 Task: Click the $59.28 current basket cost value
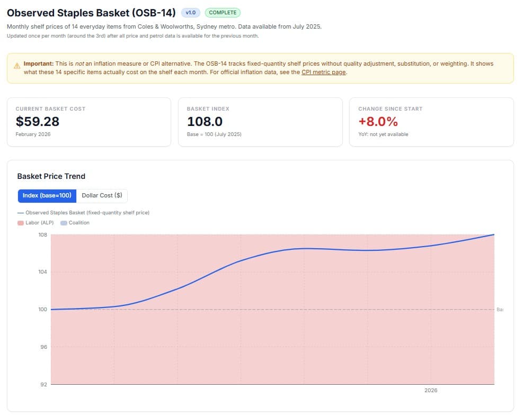[38, 122]
